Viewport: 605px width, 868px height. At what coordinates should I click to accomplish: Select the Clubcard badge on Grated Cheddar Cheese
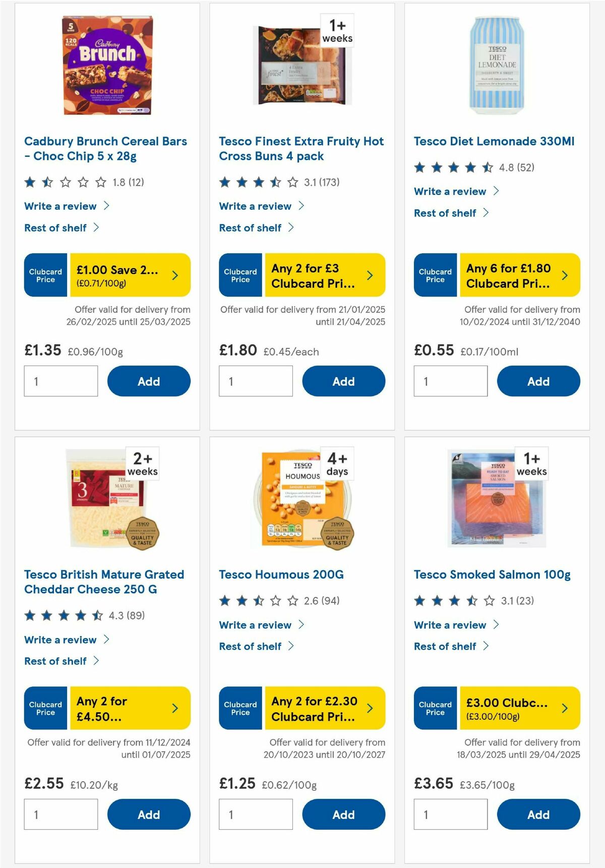[45, 708]
